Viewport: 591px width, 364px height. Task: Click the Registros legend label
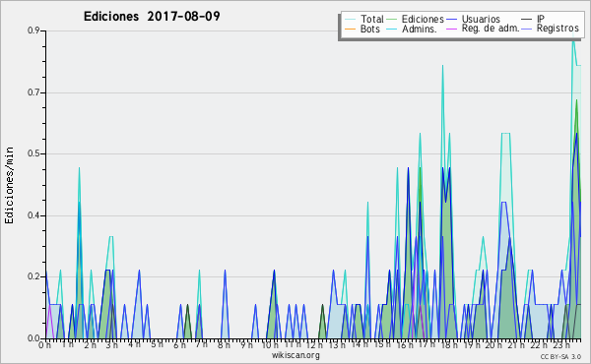(558, 29)
